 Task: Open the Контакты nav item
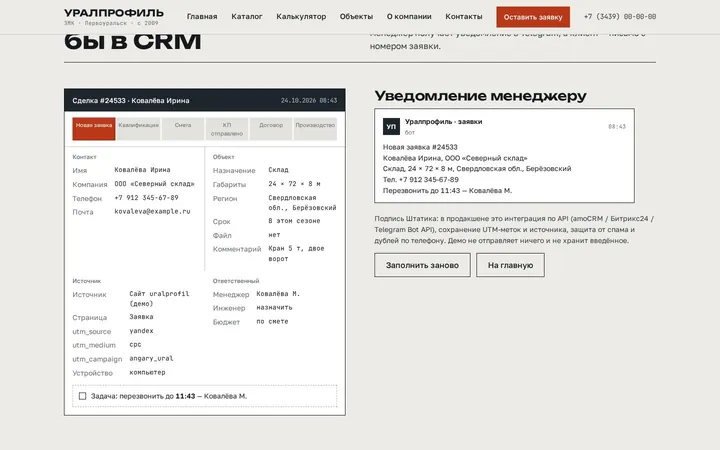464,17
